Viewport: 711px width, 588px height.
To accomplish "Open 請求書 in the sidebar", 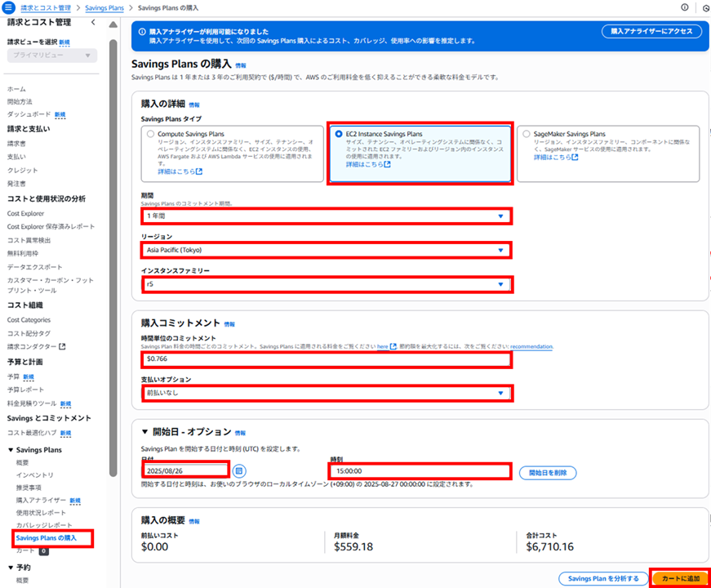I will click(x=16, y=144).
